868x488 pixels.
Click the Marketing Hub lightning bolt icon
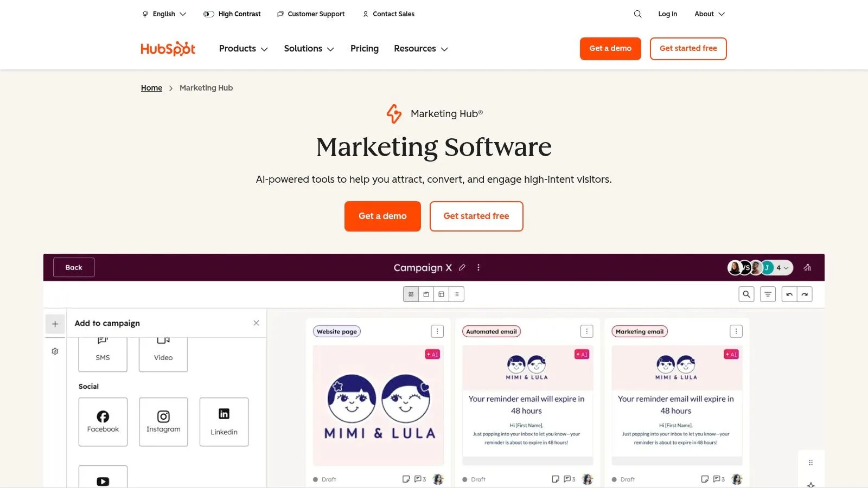[x=394, y=114]
